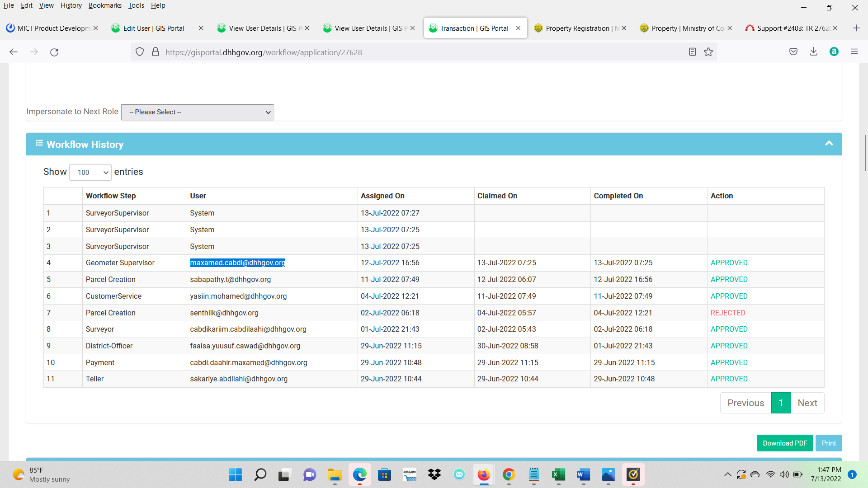Reload the page with the refresh icon
This screenshot has height=488, width=868.
click(x=54, y=52)
